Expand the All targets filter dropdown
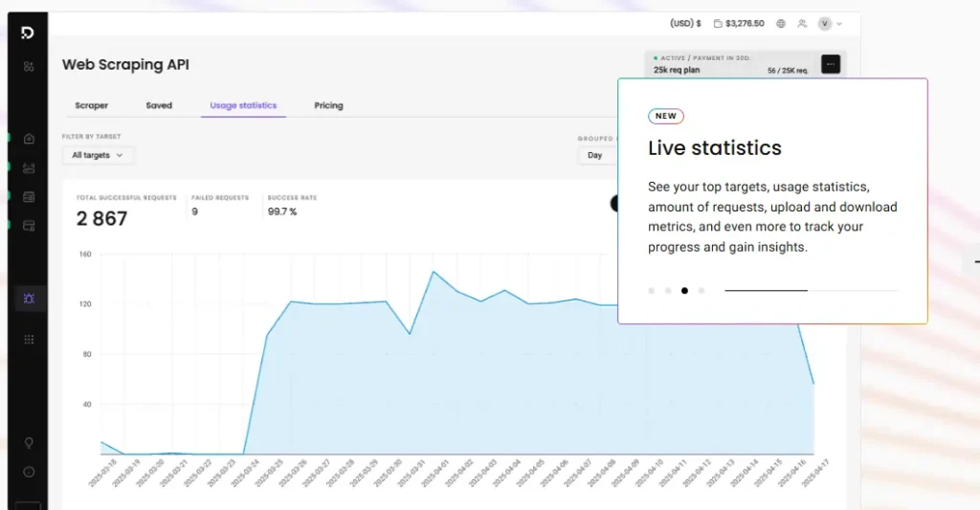 (98, 155)
